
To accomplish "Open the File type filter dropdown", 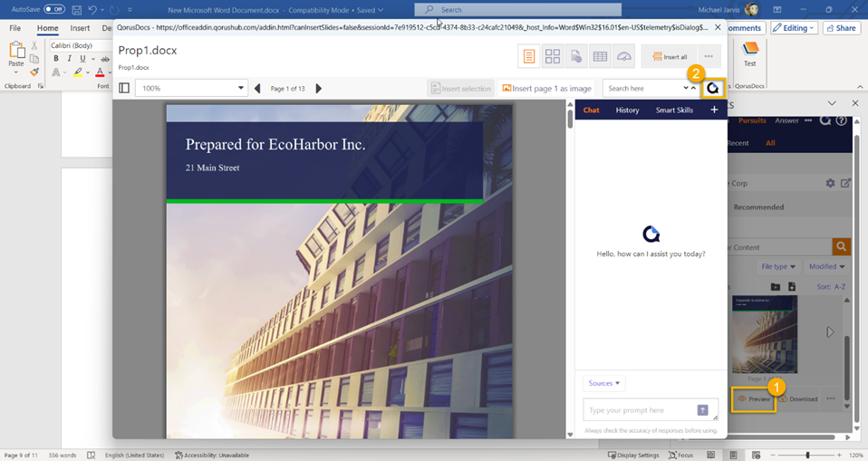I will point(778,266).
